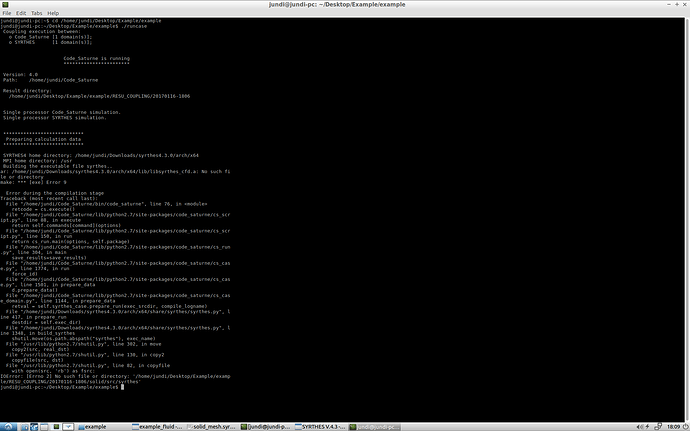Open the network connection tray icon
This screenshot has width=690, height=431.
[x=658, y=426]
